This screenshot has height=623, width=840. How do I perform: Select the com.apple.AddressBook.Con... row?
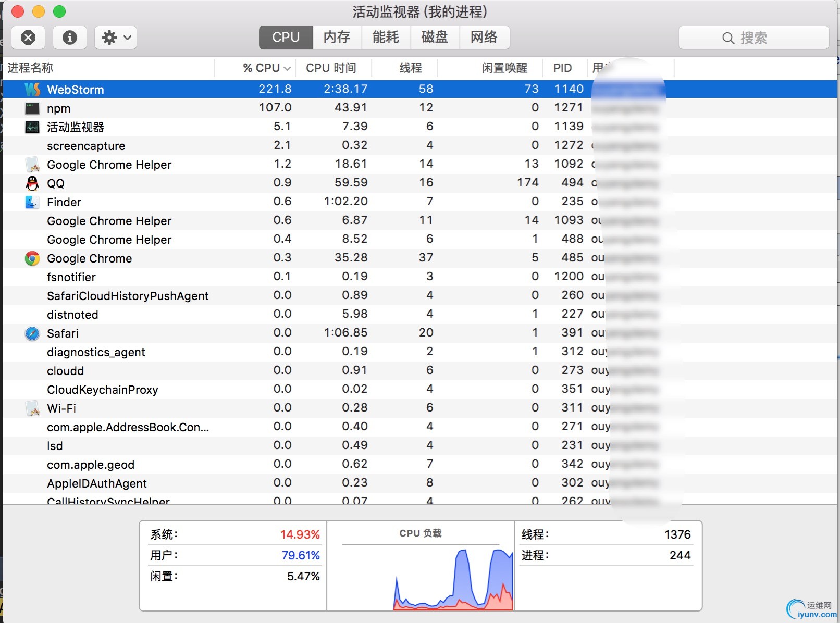420,427
